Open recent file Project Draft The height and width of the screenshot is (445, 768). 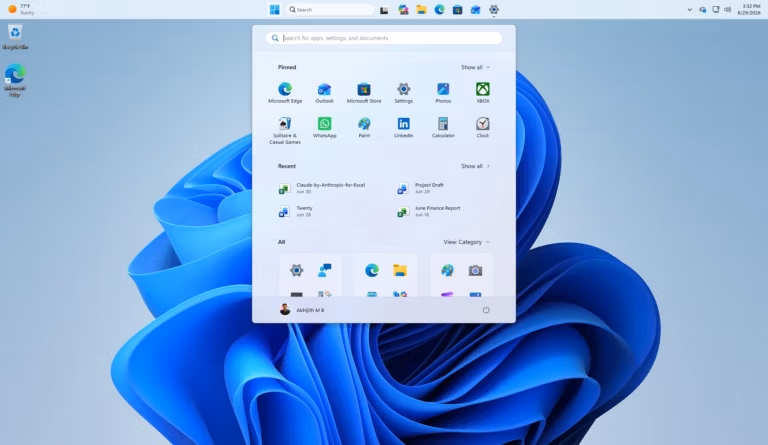(421, 188)
